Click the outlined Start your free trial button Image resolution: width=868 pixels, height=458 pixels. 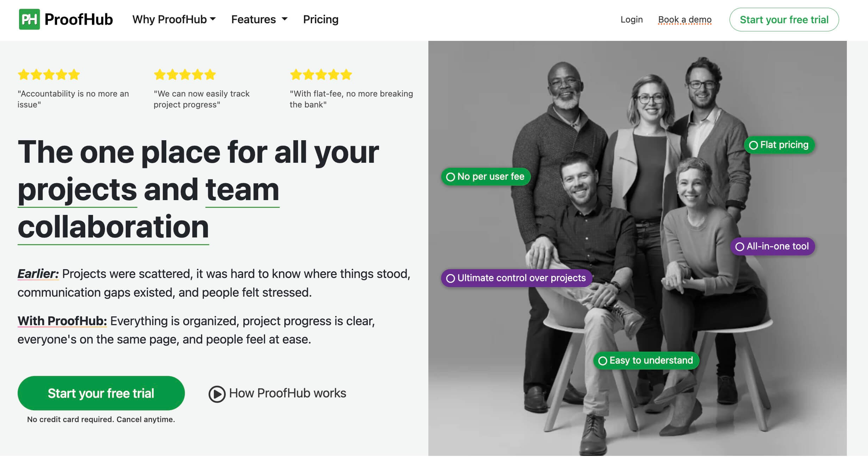click(784, 19)
